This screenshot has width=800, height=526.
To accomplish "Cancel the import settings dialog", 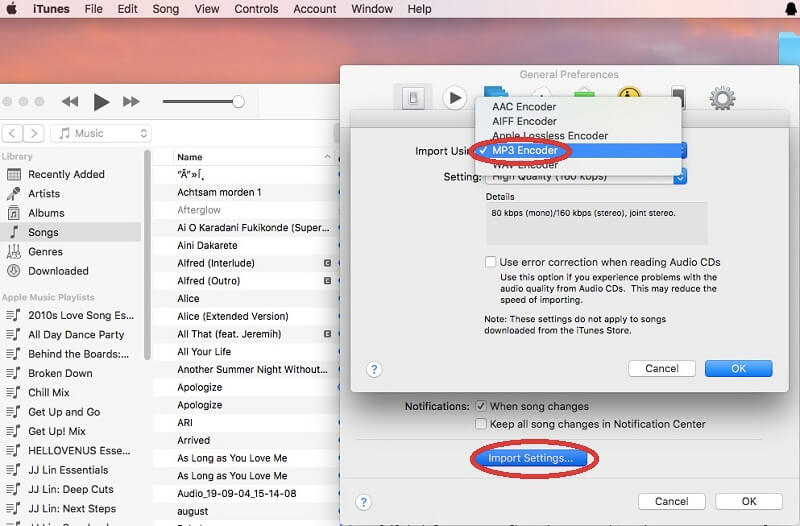I will pyautogui.click(x=662, y=368).
